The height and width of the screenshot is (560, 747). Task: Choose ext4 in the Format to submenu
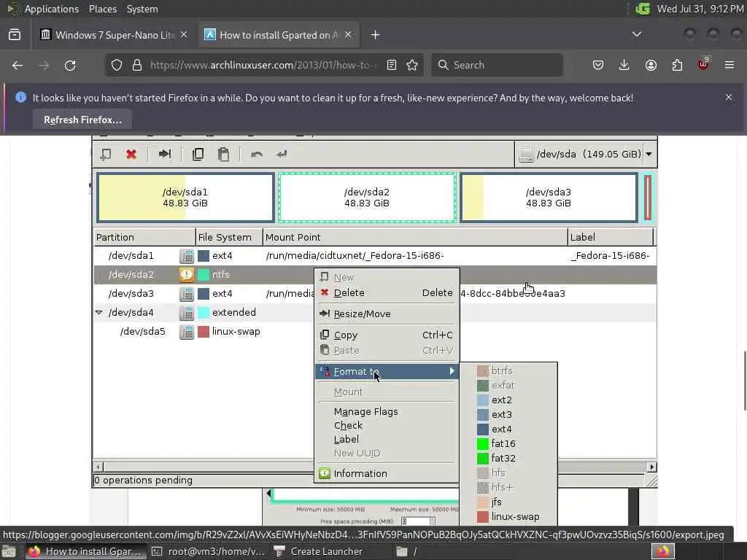pyautogui.click(x=508, y=429)
